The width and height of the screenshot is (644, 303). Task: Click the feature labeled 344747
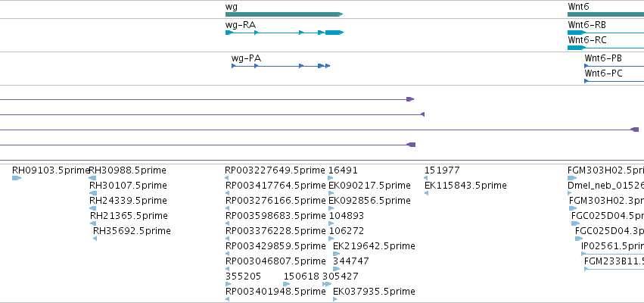pyautogui.click(x=336, y=269)
